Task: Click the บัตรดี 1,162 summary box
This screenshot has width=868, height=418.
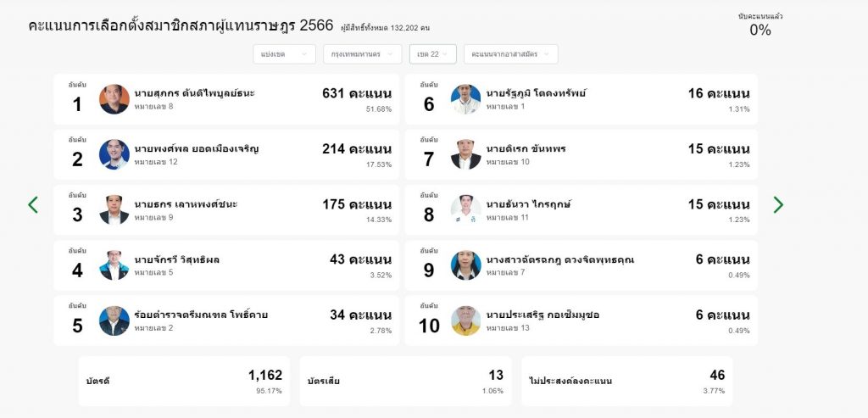Action: tap(184, 381)
